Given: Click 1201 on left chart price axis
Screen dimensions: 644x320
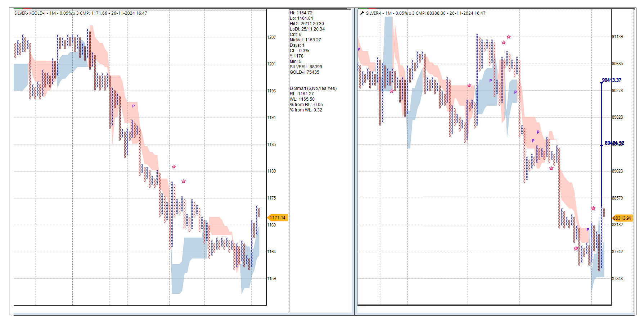Looking at the screenshot, I should [271, 64].
